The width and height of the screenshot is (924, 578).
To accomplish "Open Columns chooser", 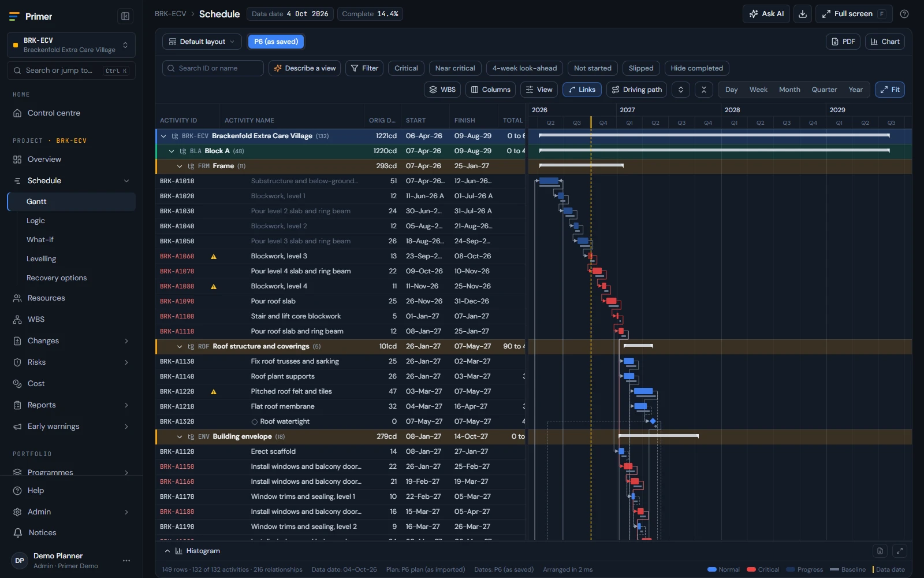I will point(490,90).
